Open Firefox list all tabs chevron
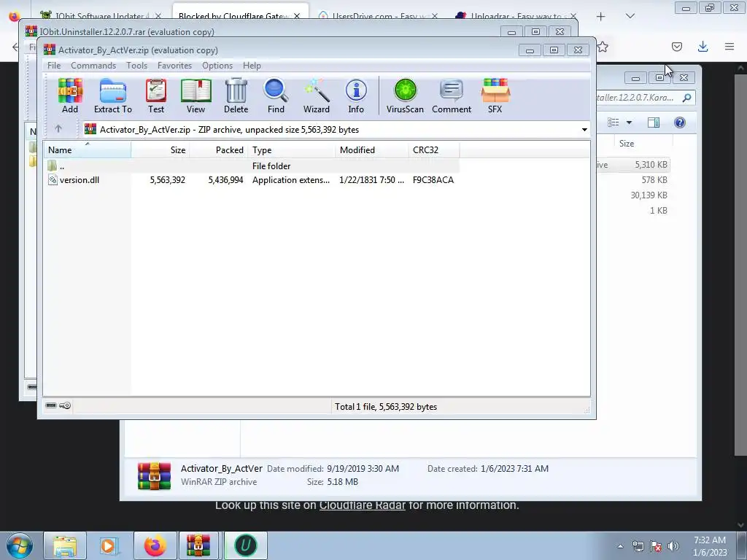The height and width of the screenshot is (560, 747). click(630, 16)
